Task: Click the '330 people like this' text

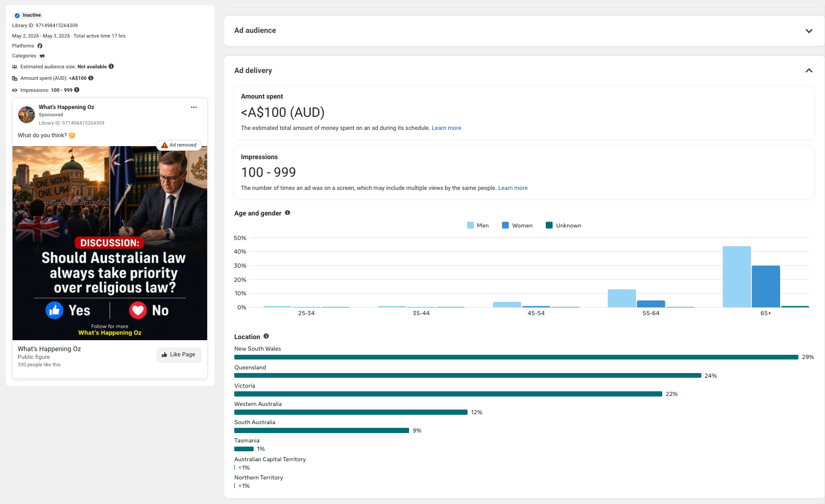Action: (x=39, y=365)
